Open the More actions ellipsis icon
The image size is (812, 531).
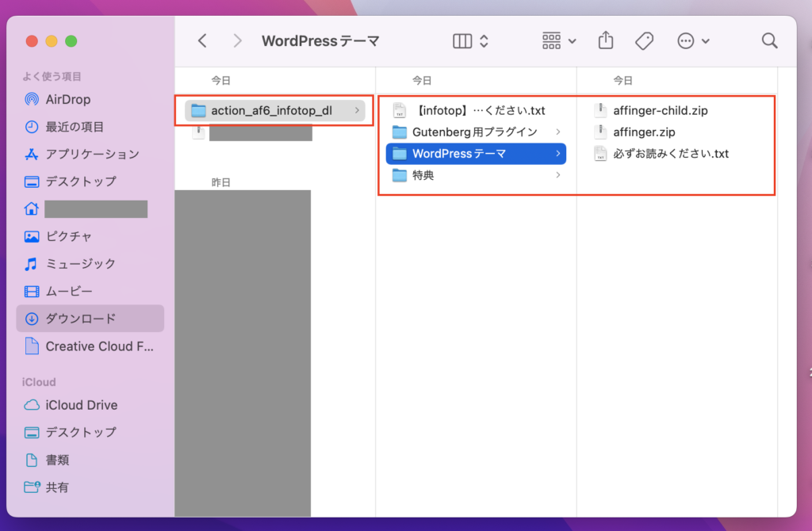[x=685, y=41]
